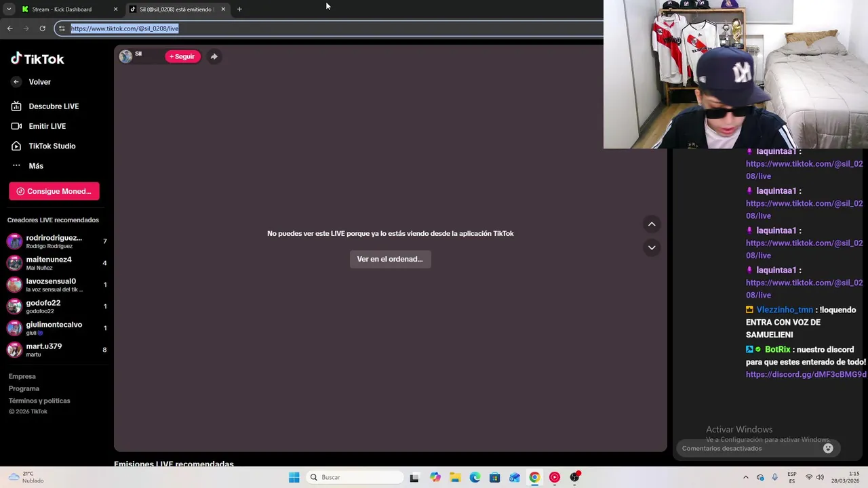Open Términos y políticas footer link
Viewport: 868px width, 488px height.
coord(39,401)
